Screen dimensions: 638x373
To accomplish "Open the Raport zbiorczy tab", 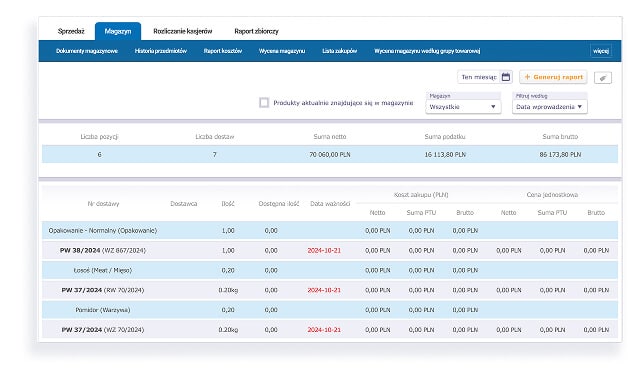I will tap(256, 31).
